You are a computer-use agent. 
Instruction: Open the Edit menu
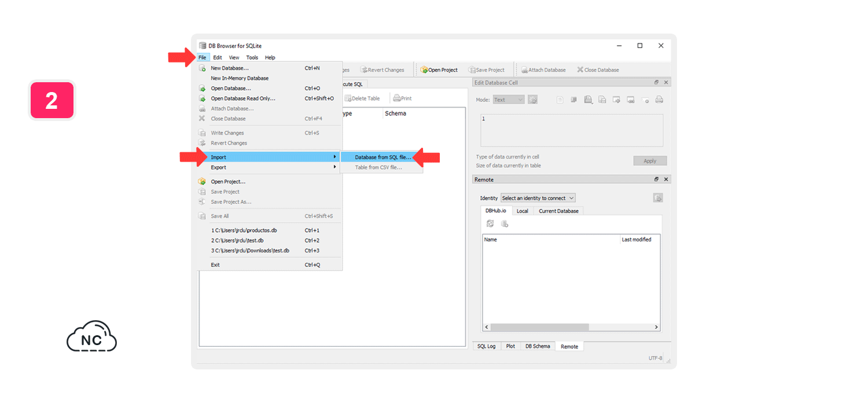click(x=218, y=57)
